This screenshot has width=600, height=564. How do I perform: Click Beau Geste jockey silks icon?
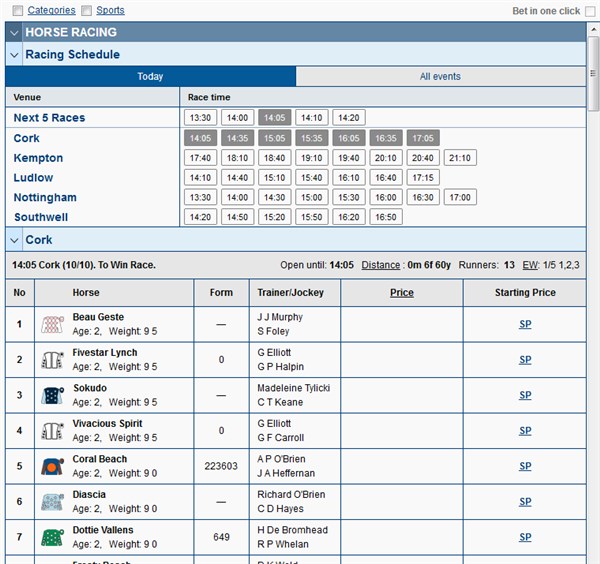pos(52,324)
